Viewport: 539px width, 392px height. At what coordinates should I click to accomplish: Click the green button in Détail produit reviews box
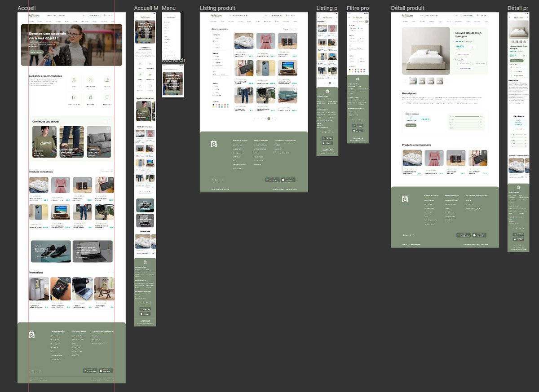point(411,125)
